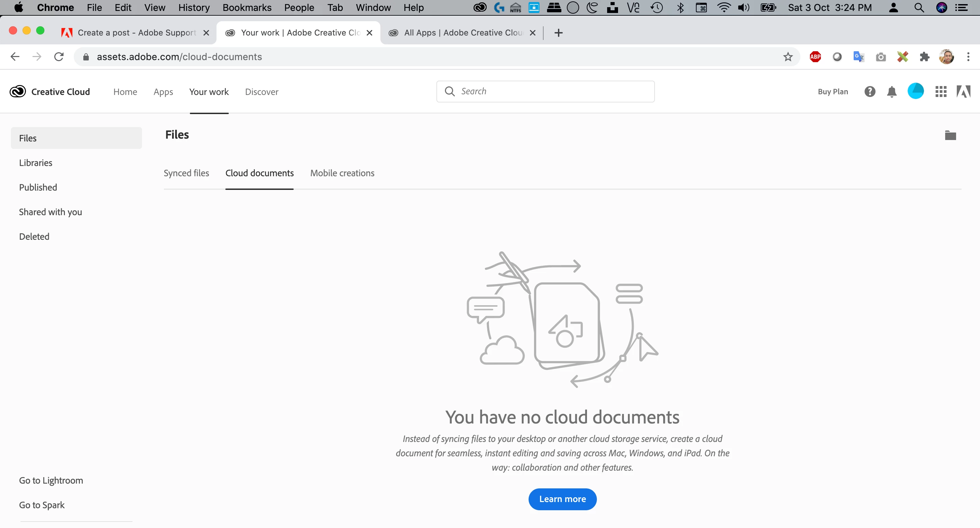Click the Buy Plan link

833,92
